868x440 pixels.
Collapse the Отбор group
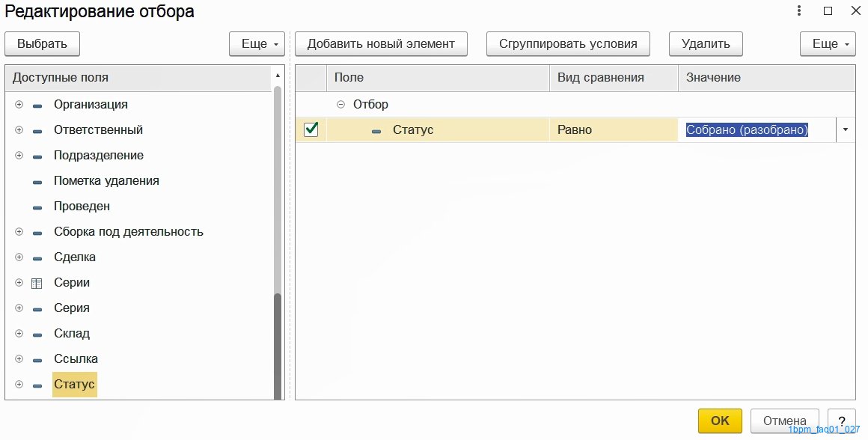click(x=341, y=105)
